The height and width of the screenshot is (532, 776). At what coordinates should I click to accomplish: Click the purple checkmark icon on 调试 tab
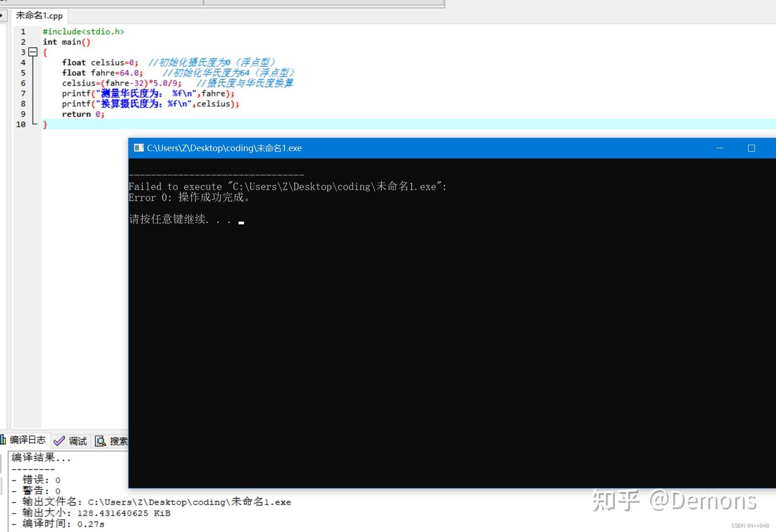pyautogui.click(x=59, y=441)
